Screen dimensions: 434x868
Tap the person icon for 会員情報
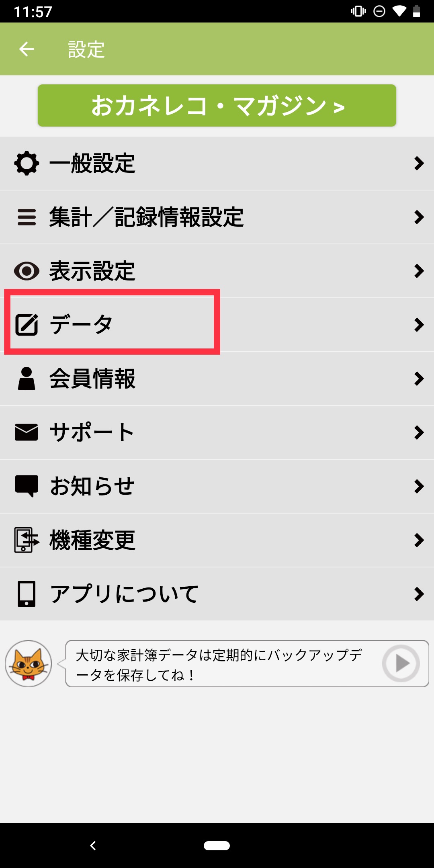pyautogui.click(x=27, y=379)
